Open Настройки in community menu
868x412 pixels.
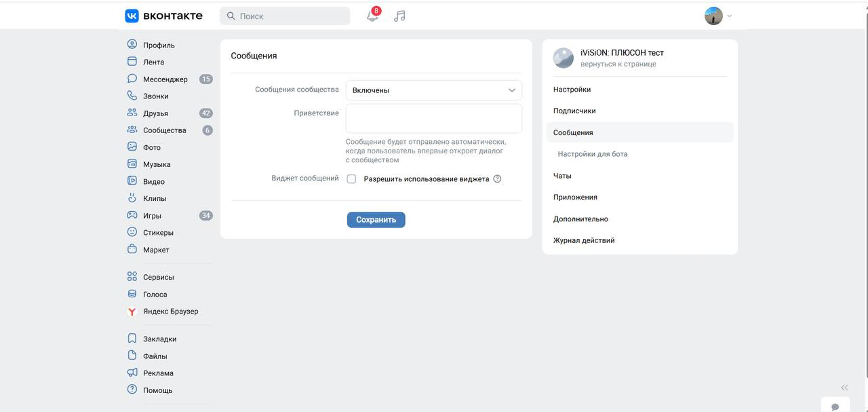pos(640,90)
